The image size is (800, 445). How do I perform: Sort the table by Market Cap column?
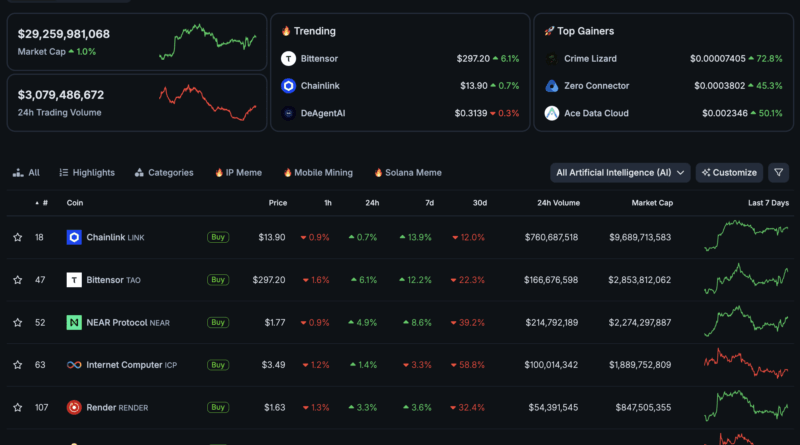(650, 203)
